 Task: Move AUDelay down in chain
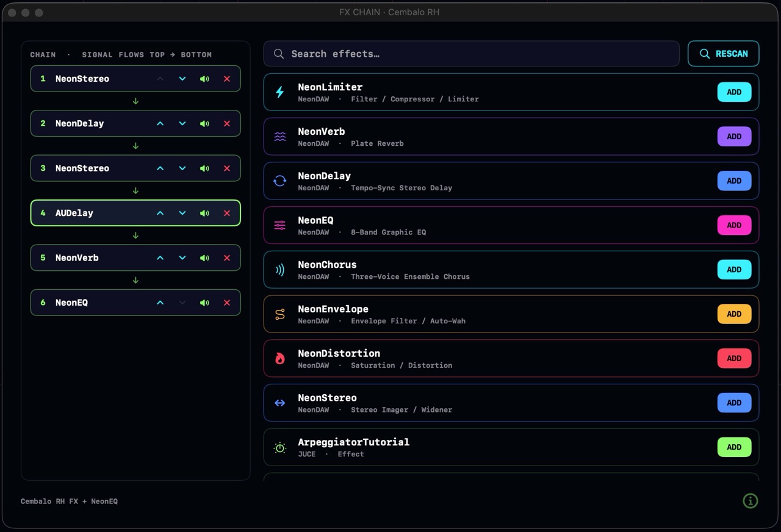click(x=182, y=213)
